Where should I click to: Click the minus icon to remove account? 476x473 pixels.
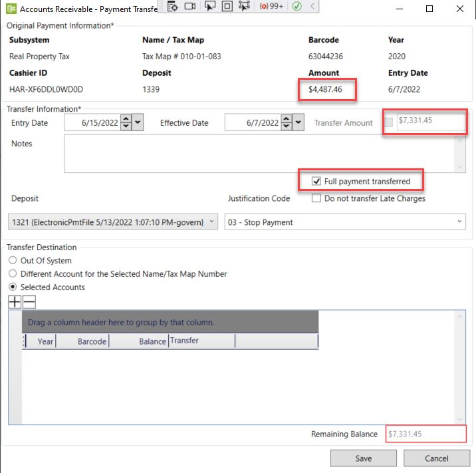[29, 302]
